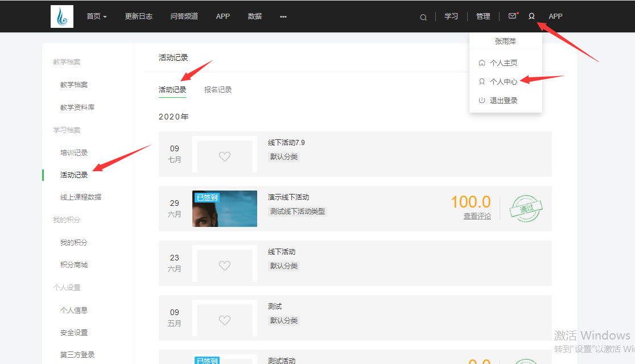Click the site logo in the header
Screen dimensions: 635x364
point(62,16)
